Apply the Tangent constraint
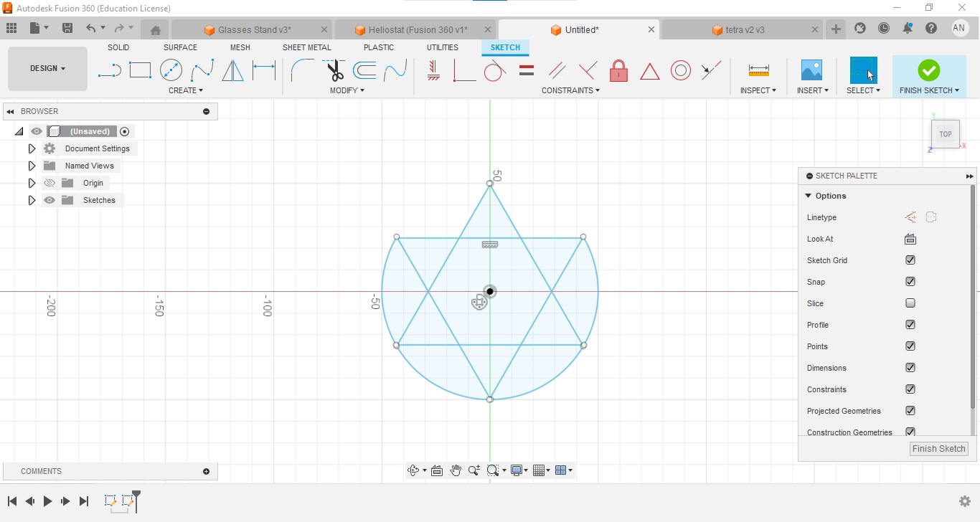 pyautogui.click(x=494, y=70)
